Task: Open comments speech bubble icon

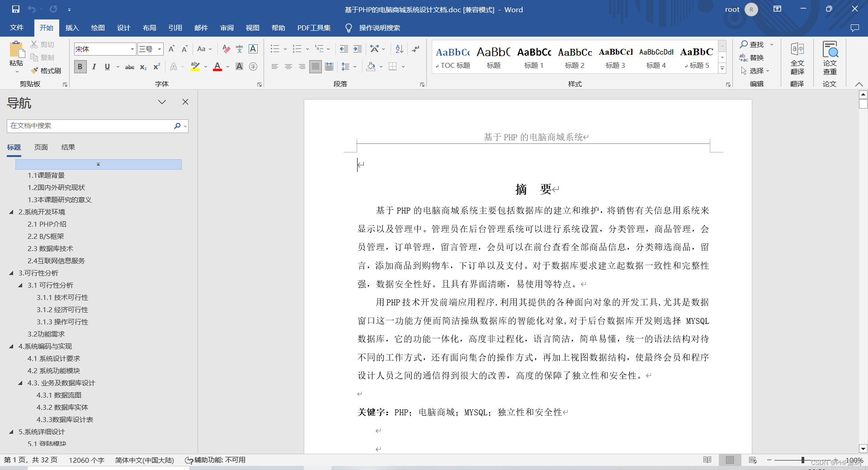Action: [x=854, y=28]
